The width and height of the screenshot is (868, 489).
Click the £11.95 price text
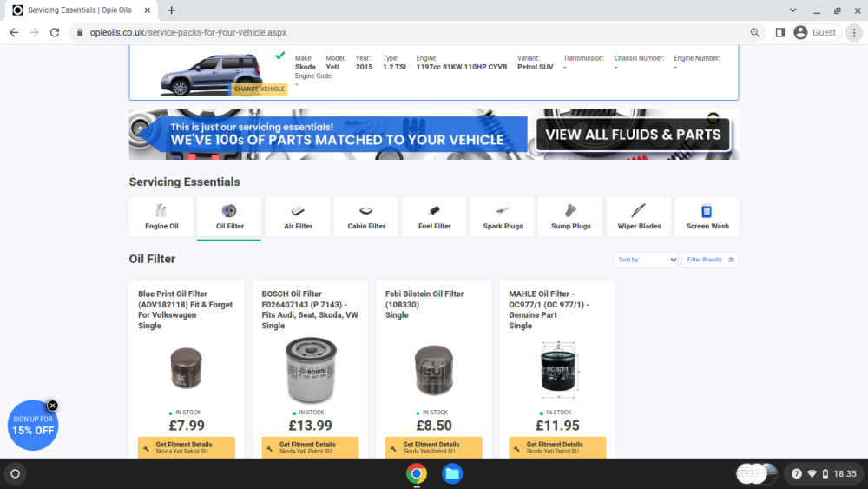point(557,426)
